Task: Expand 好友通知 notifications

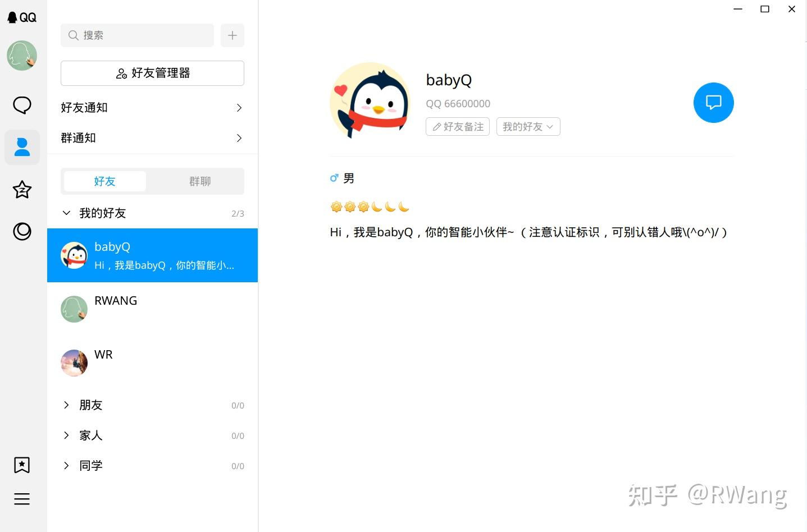Action: pos(152,107)
